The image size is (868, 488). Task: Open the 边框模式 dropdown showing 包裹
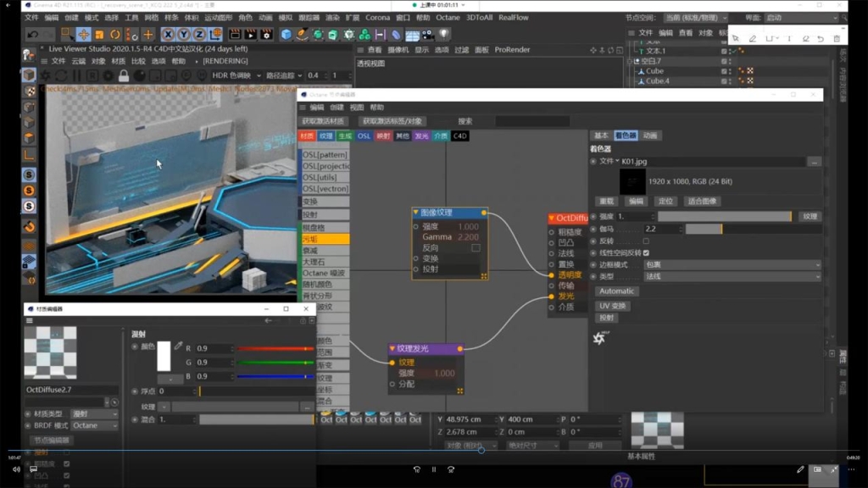[731, 264]
